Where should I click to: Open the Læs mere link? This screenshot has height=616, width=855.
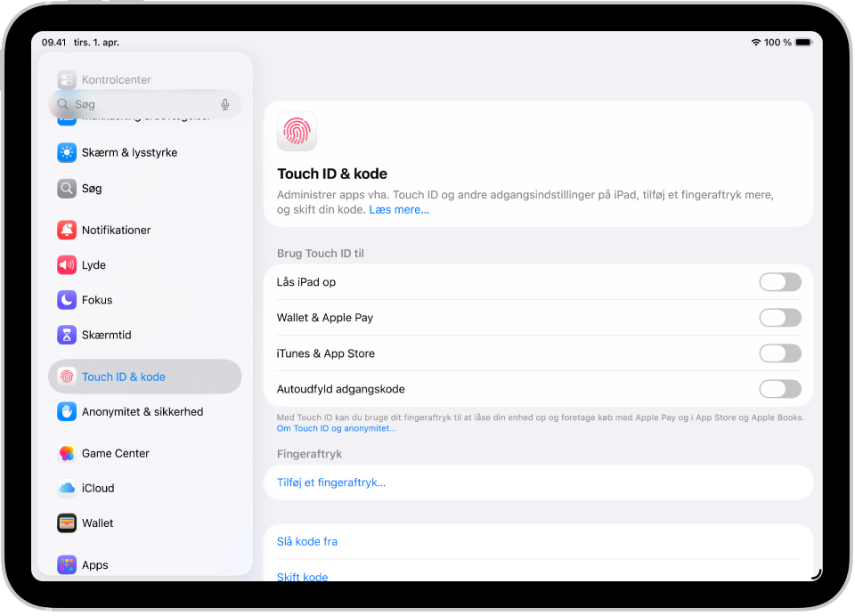(x=398, y=209)
